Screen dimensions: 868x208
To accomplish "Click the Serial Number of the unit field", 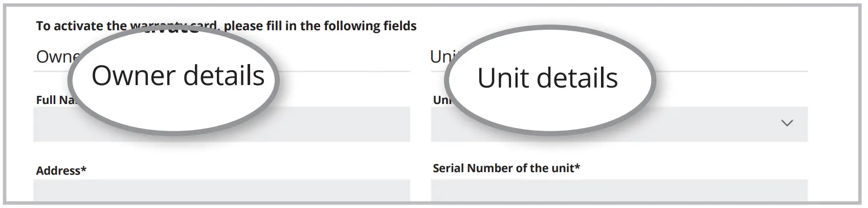I will (x=619, y=191).
